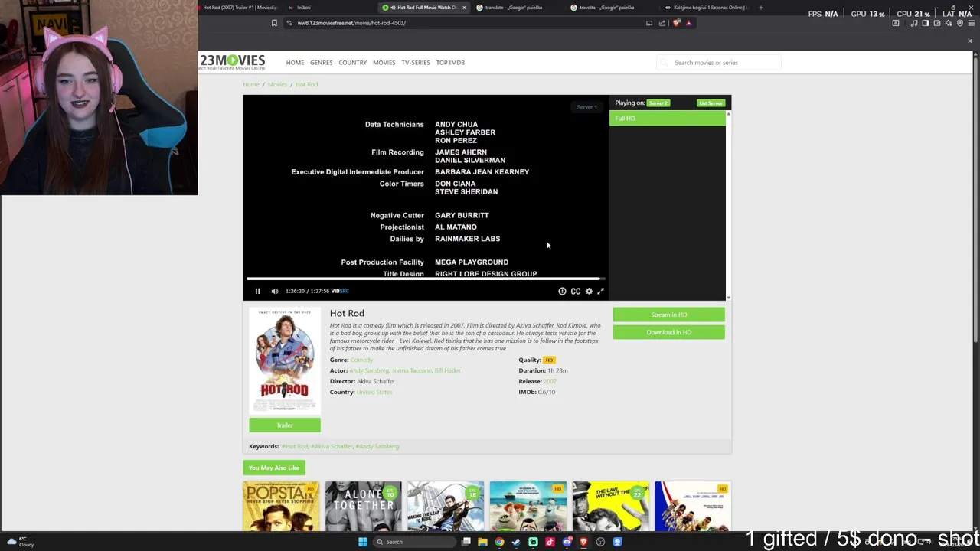
Task: Click Stream in HD button
Action: coord(668,315)
